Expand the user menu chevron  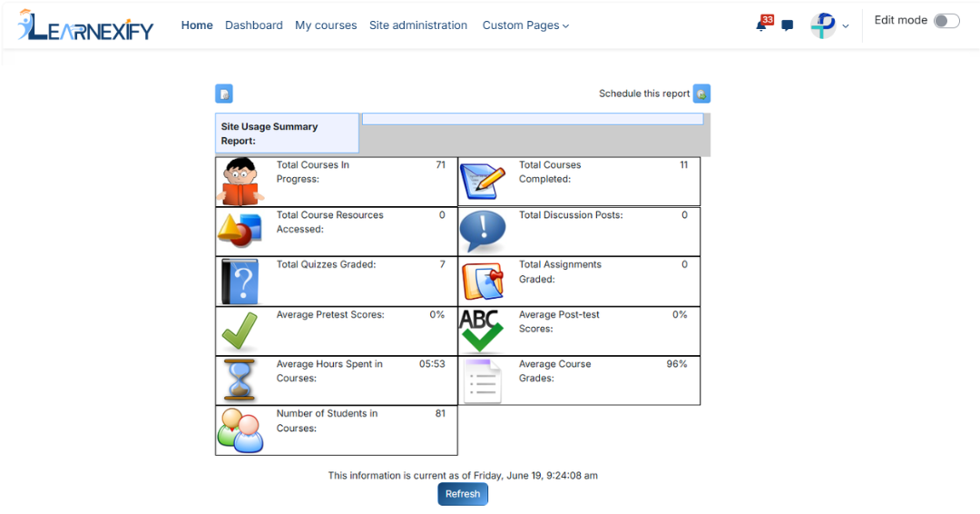pyautogui.click(x=846, y=26)
